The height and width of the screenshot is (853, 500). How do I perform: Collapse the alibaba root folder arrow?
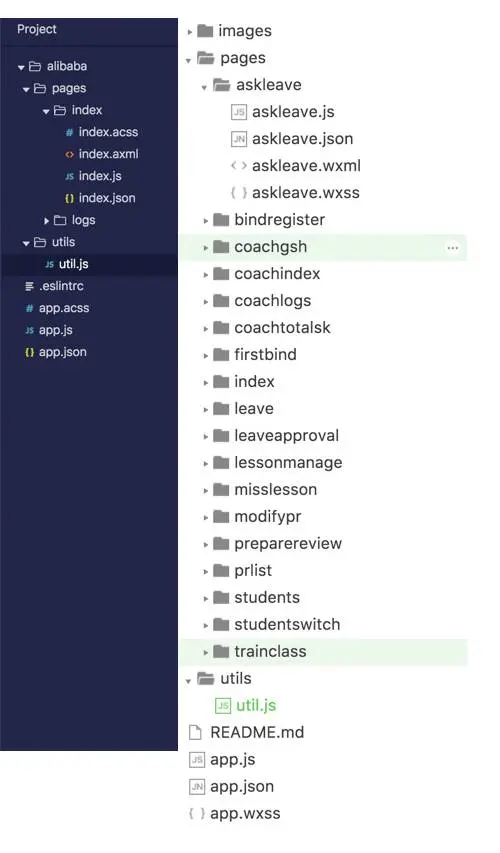(21, 67)
